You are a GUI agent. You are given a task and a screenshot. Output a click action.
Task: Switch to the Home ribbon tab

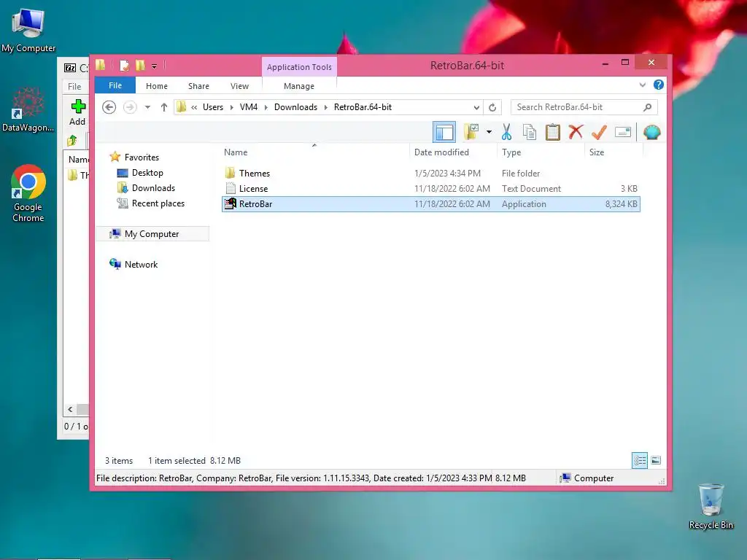tap(157, 86)
